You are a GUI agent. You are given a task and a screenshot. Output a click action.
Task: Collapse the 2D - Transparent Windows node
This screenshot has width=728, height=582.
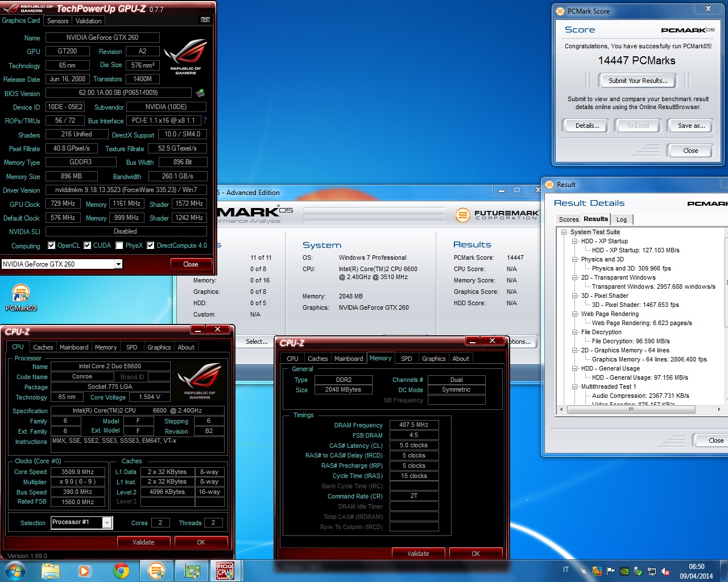pos(575,277)
